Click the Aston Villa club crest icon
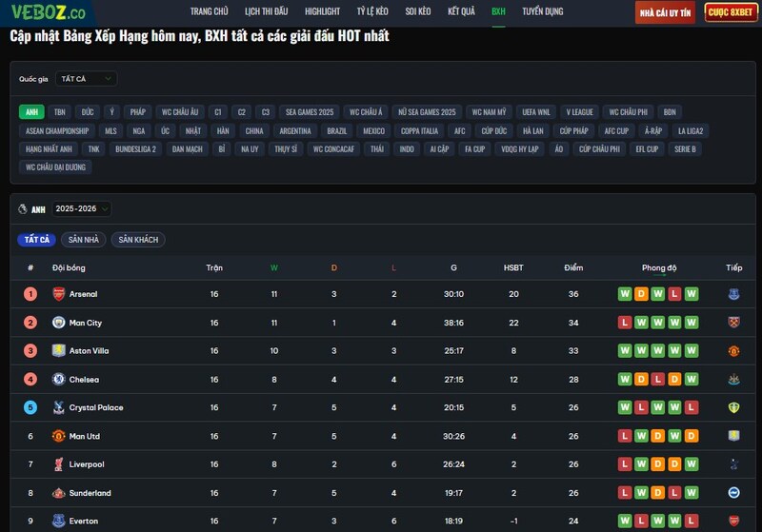 pos(58,351)
